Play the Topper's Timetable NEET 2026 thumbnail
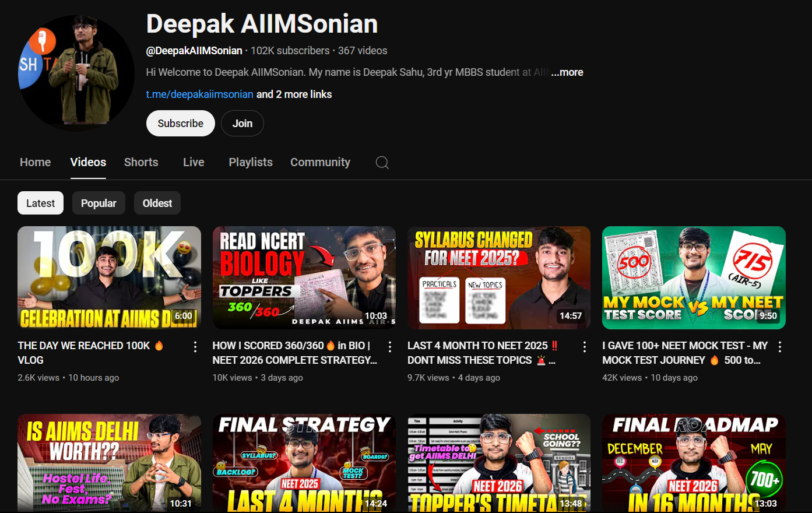Image resolution: width=812 pixels, height=513 pixels. [x=499, y=463]
